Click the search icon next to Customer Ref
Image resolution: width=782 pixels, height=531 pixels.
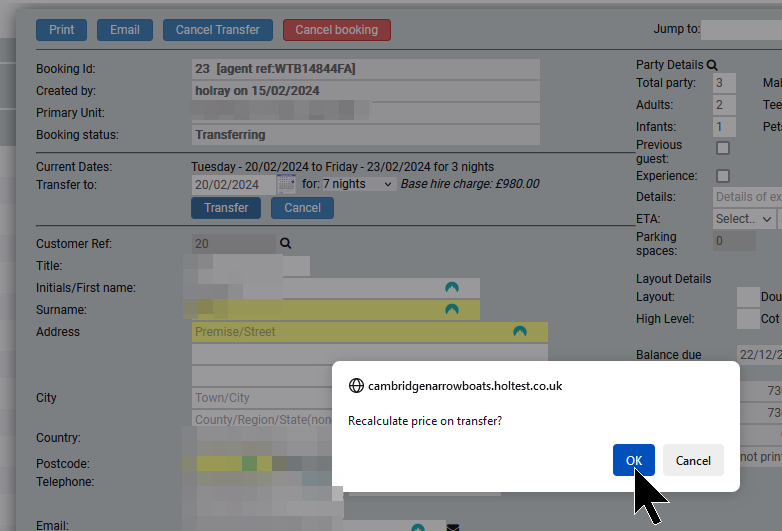coord(285,243)
